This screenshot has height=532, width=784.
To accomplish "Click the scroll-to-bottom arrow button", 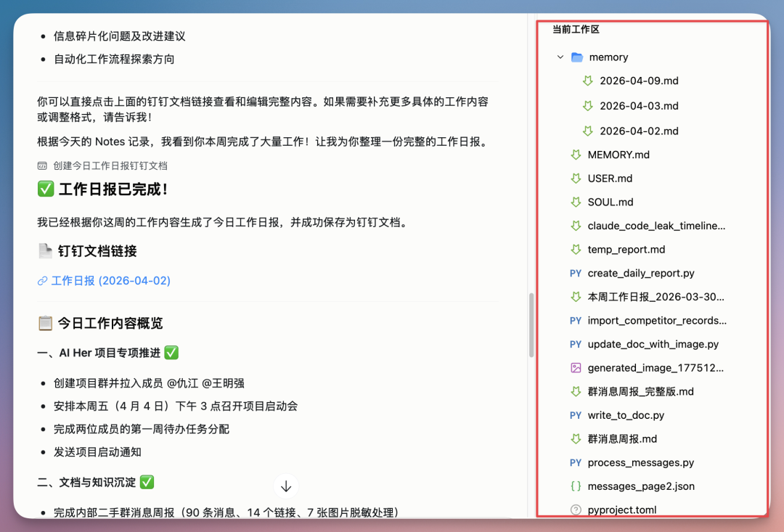I will [286, 486].
